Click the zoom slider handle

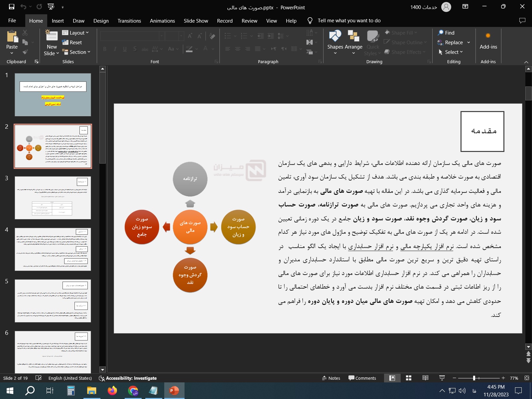coord(474,378)
